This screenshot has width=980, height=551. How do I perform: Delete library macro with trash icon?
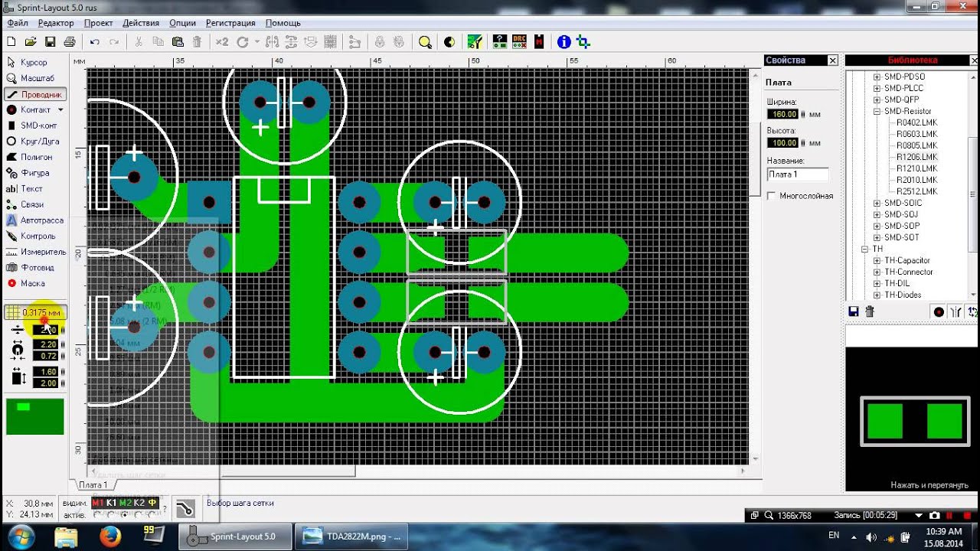pos(870,311)
